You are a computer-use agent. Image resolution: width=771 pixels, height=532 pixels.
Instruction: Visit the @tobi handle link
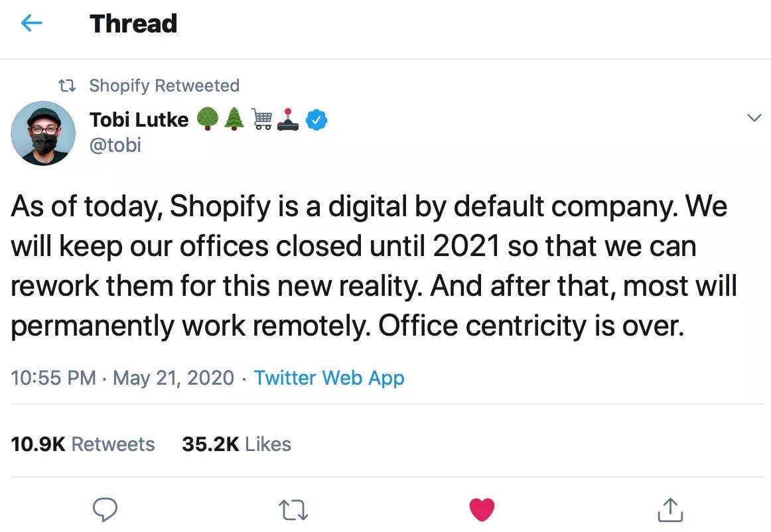(115, 144)
